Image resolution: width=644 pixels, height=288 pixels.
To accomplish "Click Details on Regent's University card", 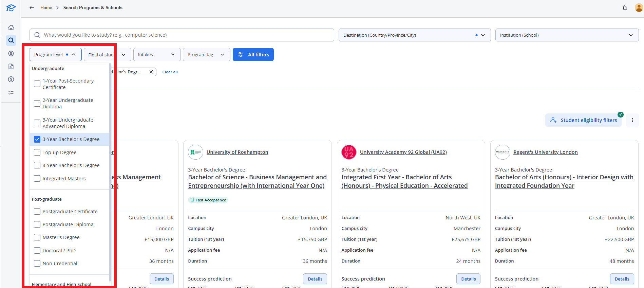I will 622,279.
